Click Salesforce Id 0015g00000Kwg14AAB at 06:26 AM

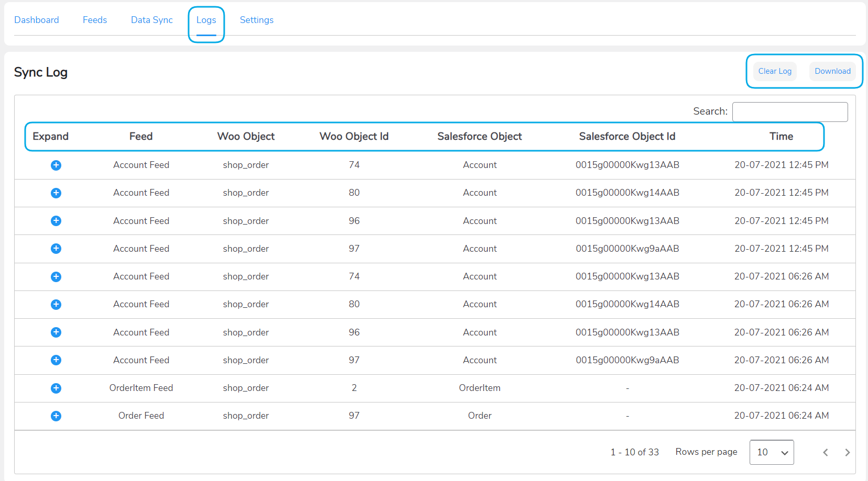point(627,304)
